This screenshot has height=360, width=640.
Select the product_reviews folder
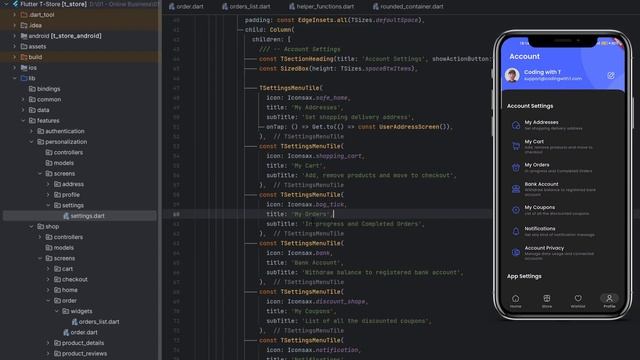pyautogui.click(x=80, y=353)
